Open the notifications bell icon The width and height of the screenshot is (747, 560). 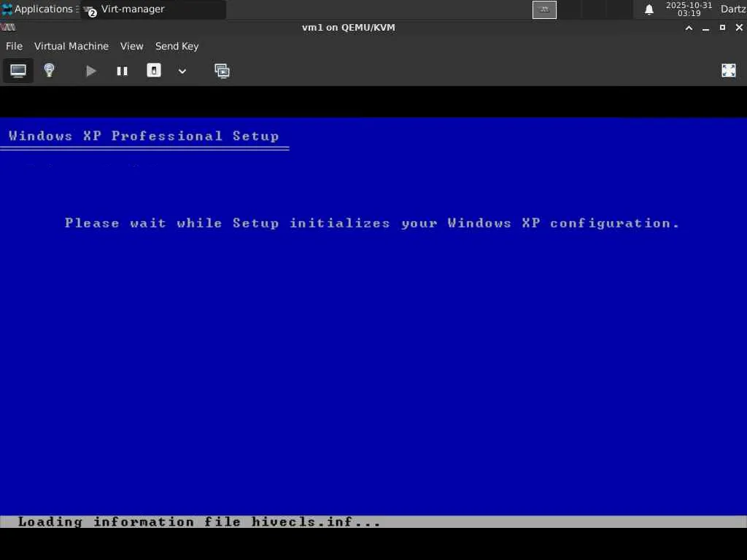coord(649,9)
